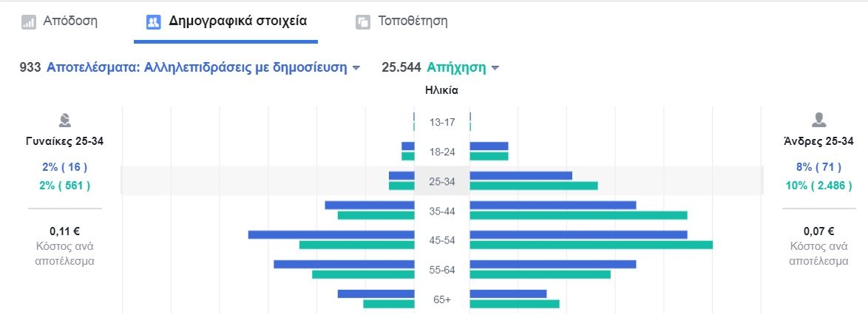The width and height of the screenshot is (868, 332).
Task: Click the 65+ age label
Action: click(442, 299)
